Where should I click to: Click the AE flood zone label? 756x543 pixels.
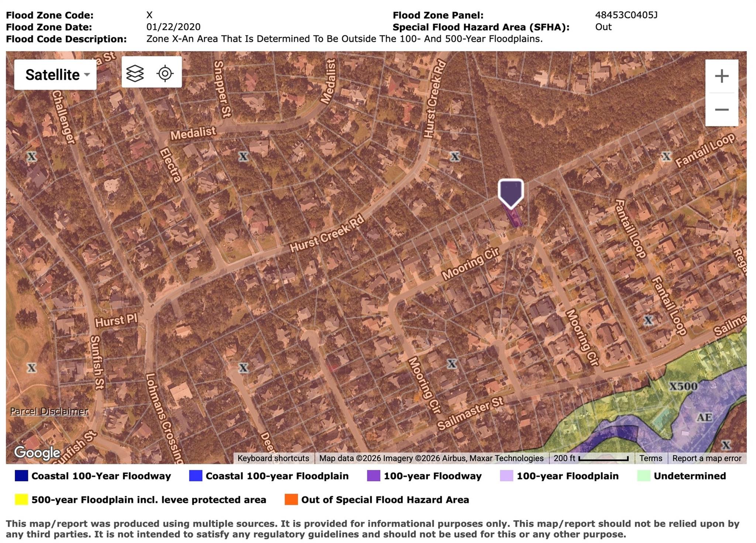tap(704, 417)
